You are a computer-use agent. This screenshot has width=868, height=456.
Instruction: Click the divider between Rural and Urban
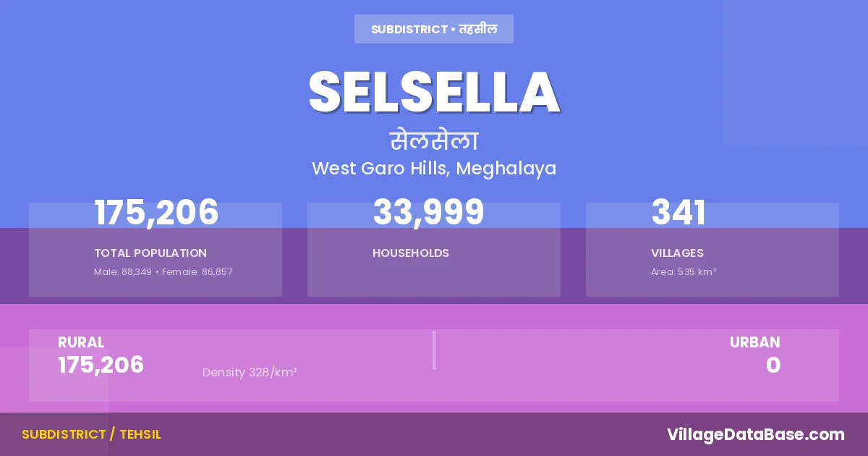tap(434, 350)
